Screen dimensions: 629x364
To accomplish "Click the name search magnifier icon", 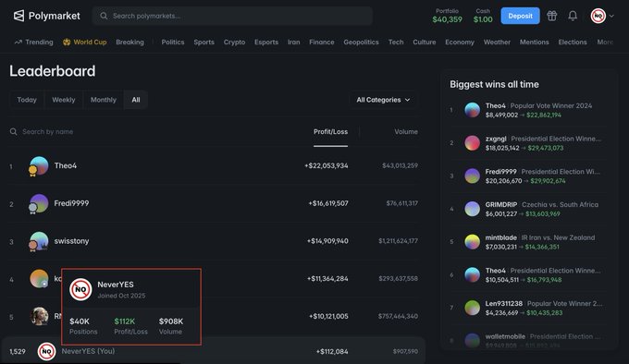I will coord(13,132).
